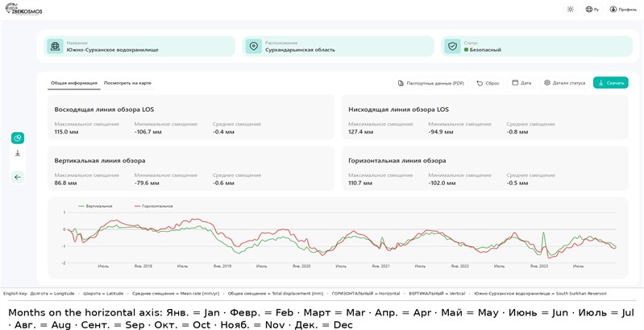Click the Восходящая линия обзора LOS heading

(x=104, y=109)
